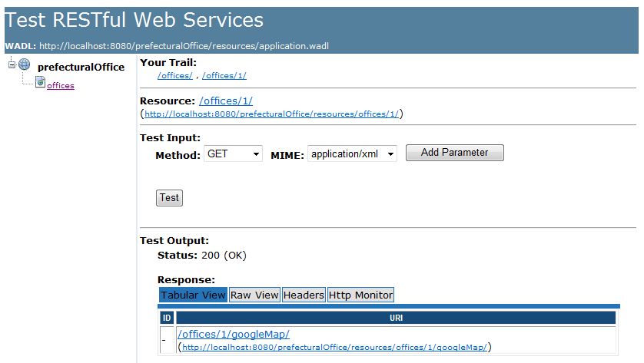
Task: Open the offices link in the tree
Action: [x=61, y=86]
